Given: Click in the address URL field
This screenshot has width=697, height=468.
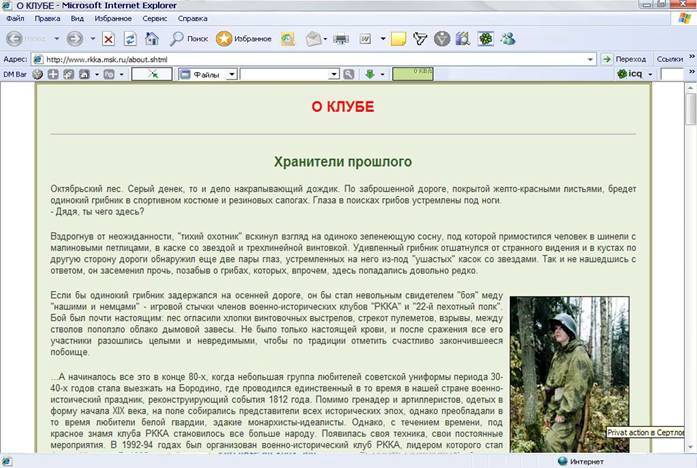Looking at the screenshot, I should click(x=315, y=59).
